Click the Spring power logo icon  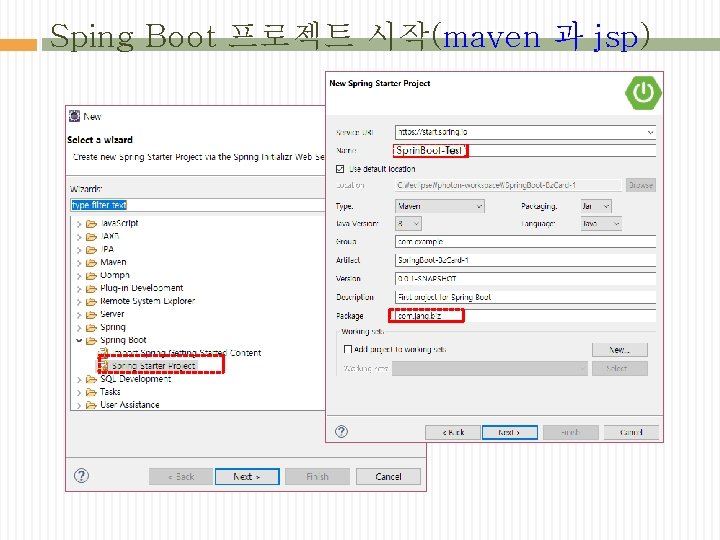(x=643, y=93)
